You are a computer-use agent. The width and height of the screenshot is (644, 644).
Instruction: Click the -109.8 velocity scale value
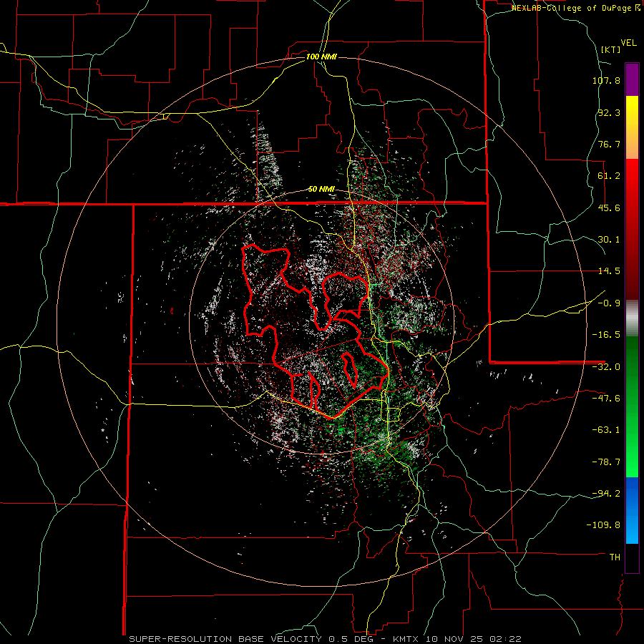pyautogui.click(x=603, y=525)
